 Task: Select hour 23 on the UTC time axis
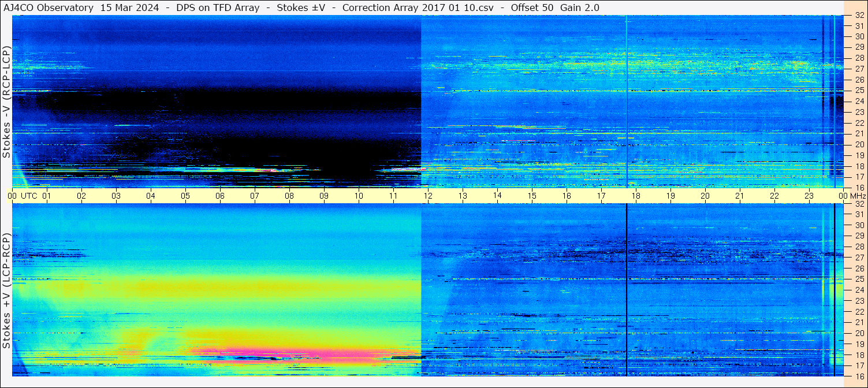[809, 196]
